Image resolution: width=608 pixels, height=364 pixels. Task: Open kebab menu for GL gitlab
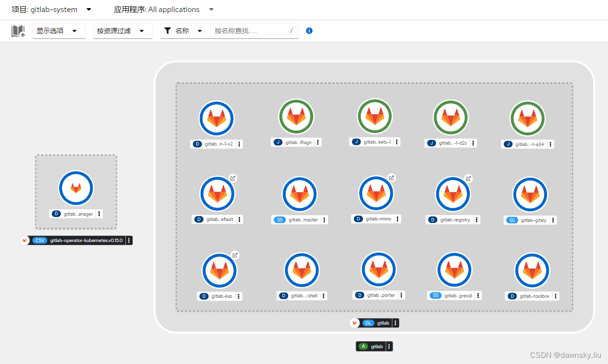(395, 323)
